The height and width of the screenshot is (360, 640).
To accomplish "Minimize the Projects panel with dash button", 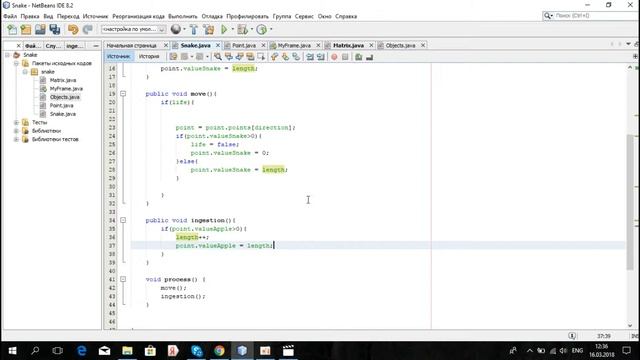I will 96,46.
